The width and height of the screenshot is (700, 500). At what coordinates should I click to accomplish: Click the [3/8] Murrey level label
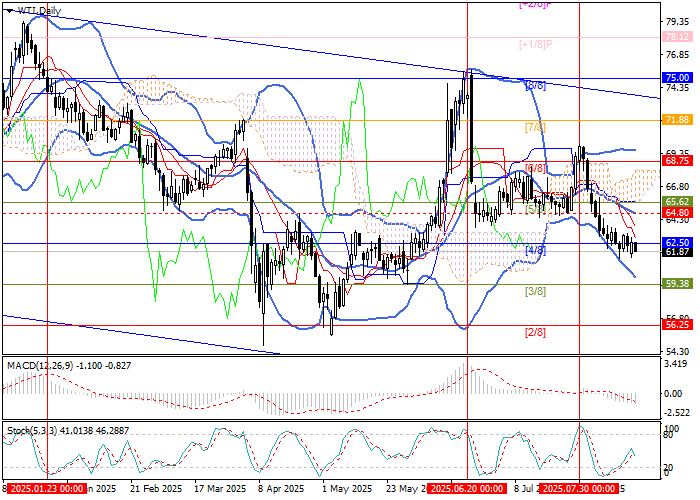point(535,291)
